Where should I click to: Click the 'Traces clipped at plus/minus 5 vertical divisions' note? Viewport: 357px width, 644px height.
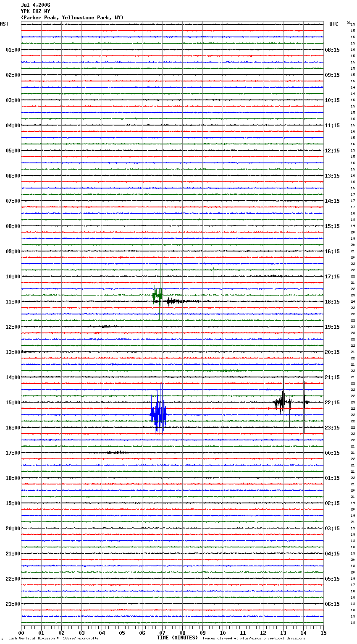[x=254, y=638]
